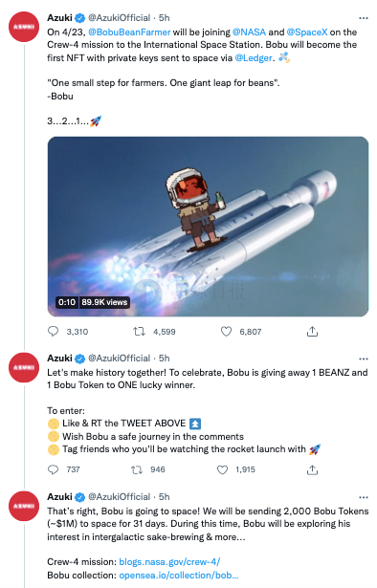Open @AzukiOfficial handle on second tweet
Viewport: 377px width, 588px height.
(x=119, y=359)
